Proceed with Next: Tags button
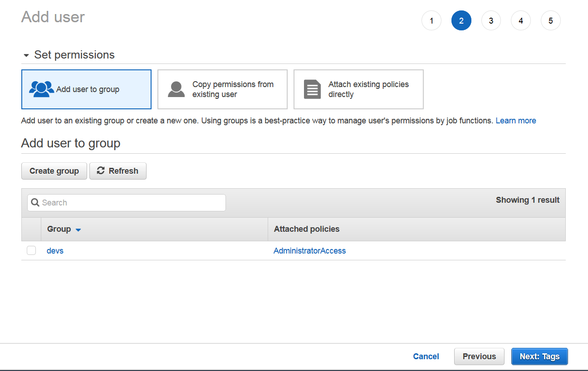Viewport: 588px width, 371px height. (x=539, y=356)
